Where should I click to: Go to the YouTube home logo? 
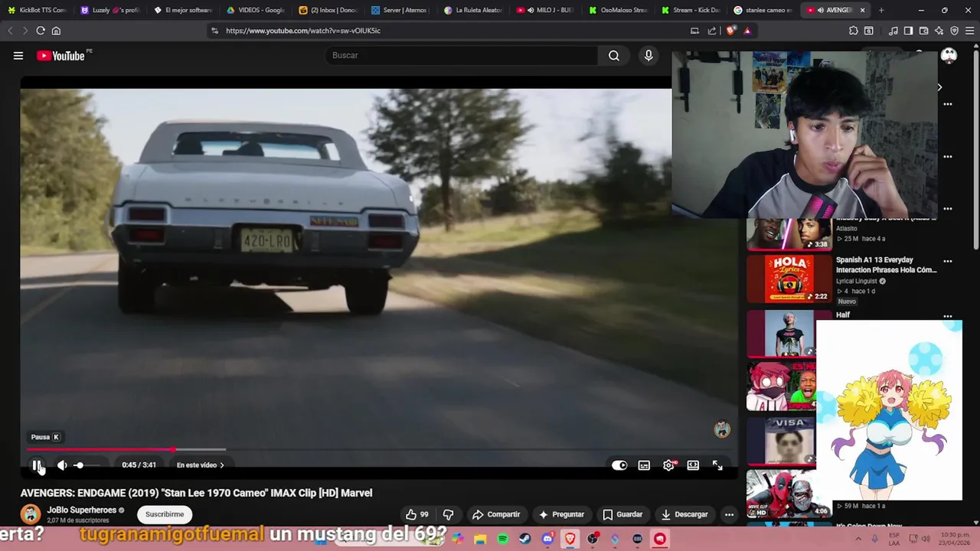(x=60, y=56)
